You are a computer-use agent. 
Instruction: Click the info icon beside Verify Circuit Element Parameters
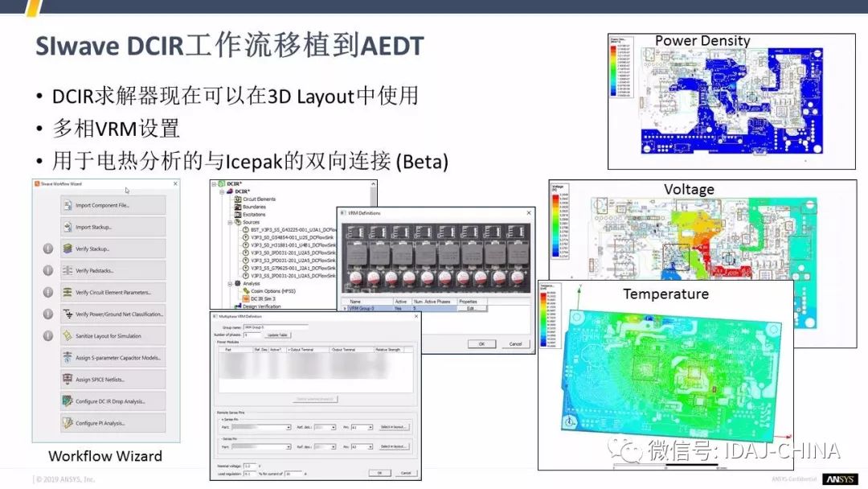tap(48, 293)
